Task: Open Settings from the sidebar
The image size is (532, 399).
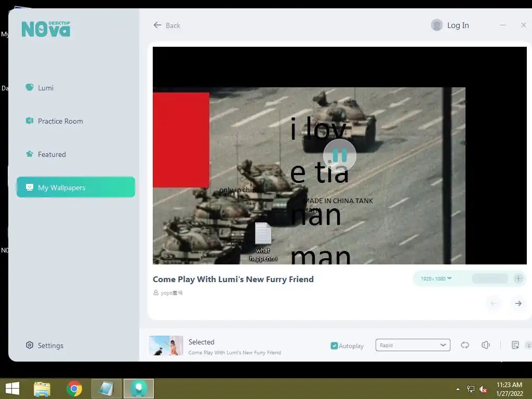Action: 45,345
